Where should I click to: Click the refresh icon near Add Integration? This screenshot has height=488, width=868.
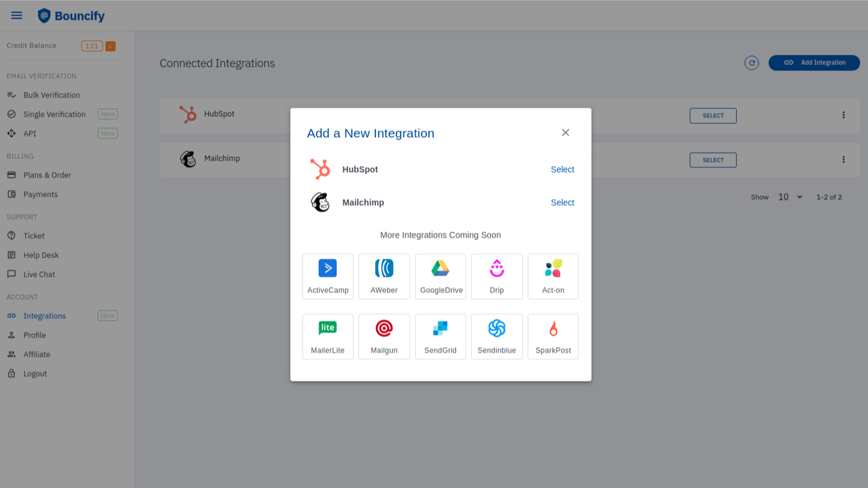click(x=751, y=63)
